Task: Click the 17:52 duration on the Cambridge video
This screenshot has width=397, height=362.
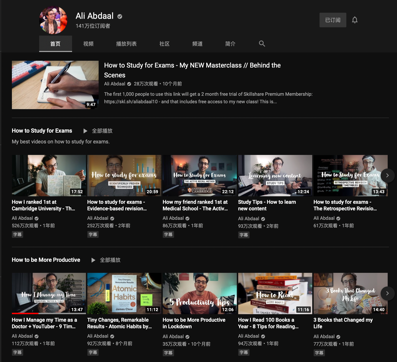Action: (77, 192)
